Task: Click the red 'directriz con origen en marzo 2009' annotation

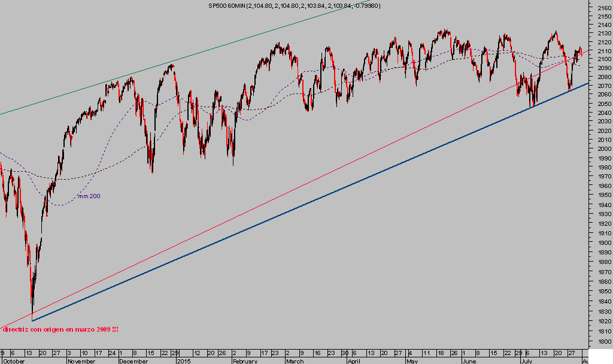Action: click(60, 330)
